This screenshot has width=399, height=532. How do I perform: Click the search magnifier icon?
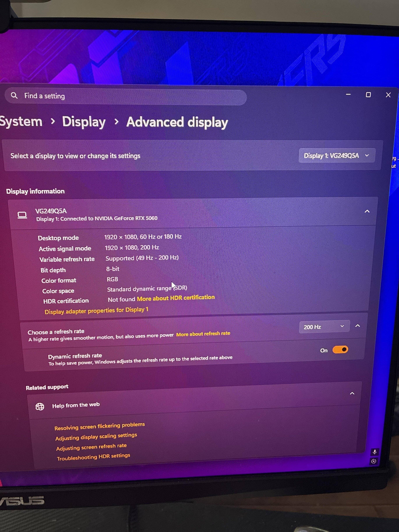point(14,95)
